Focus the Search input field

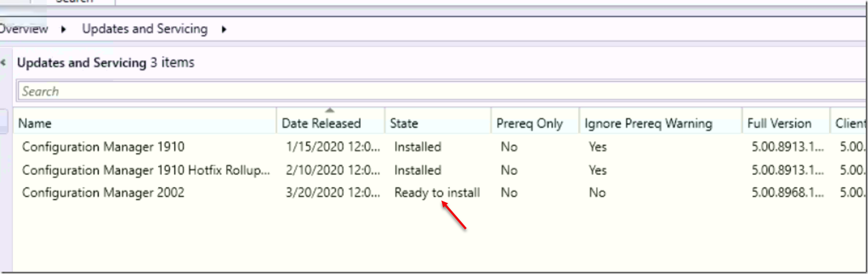tap(442, 91)
